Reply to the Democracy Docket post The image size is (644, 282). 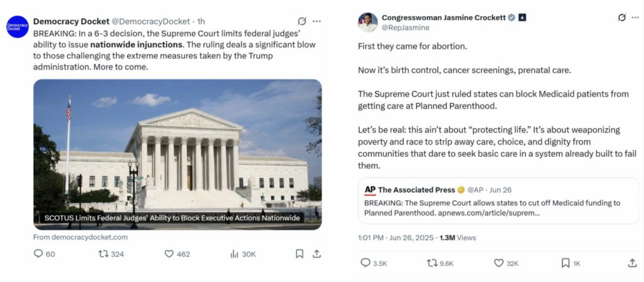tap(38, 254)
